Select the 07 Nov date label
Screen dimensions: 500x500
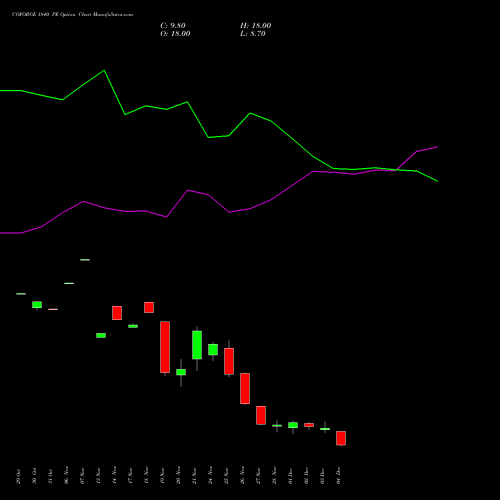coord(82,475)
